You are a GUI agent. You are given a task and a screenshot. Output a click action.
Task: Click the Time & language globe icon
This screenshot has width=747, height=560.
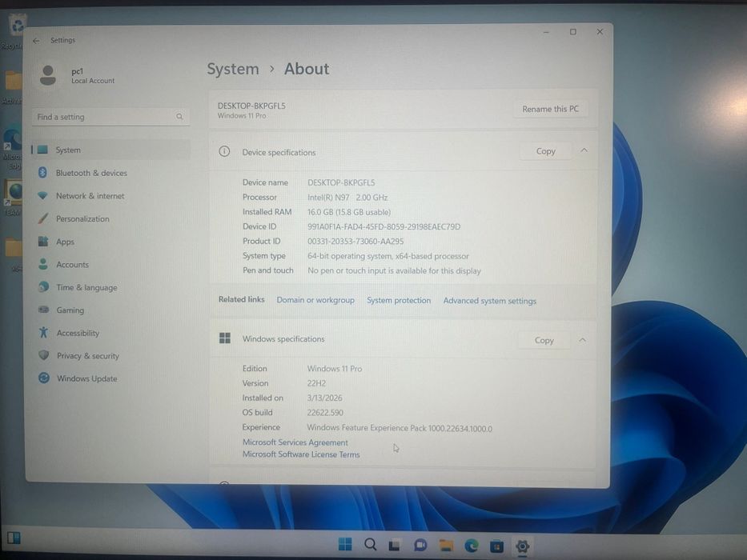[x=43, y=286]
